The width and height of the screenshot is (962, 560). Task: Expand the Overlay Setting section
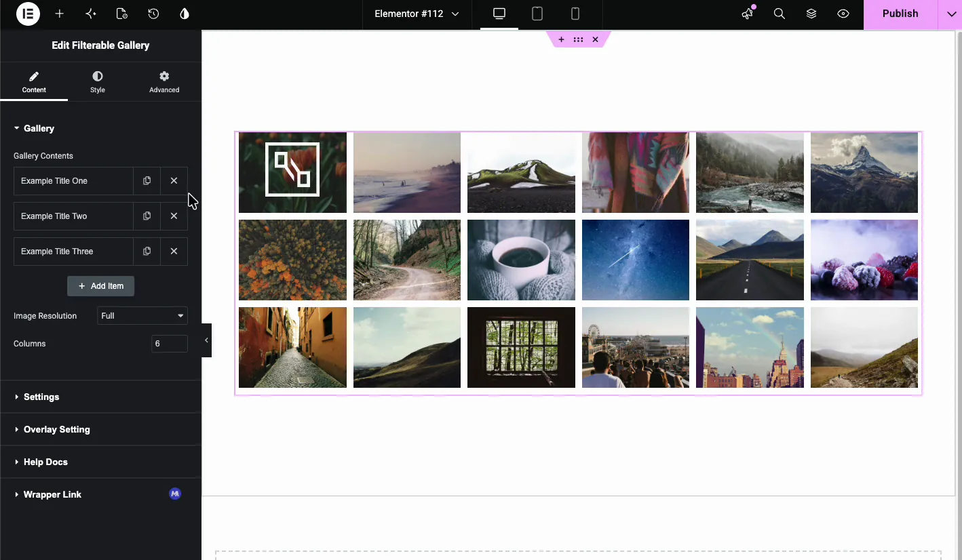point(100,429)
